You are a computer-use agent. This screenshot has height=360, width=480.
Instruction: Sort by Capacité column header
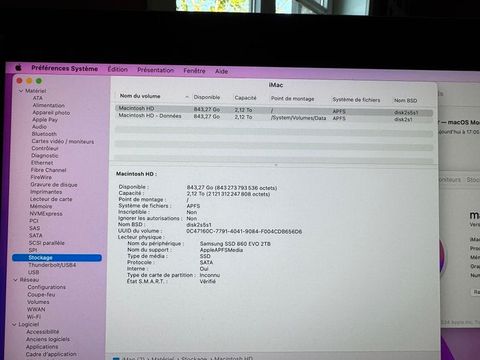coord(245,98)
